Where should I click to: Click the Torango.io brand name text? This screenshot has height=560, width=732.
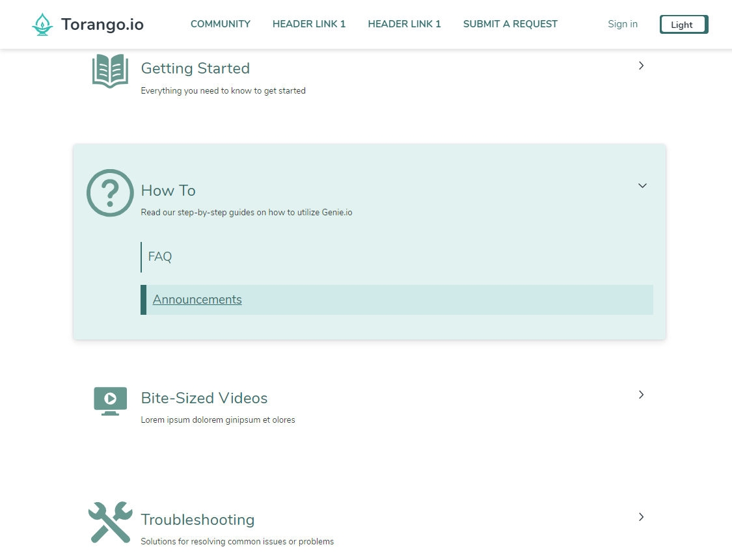[102, 25]
